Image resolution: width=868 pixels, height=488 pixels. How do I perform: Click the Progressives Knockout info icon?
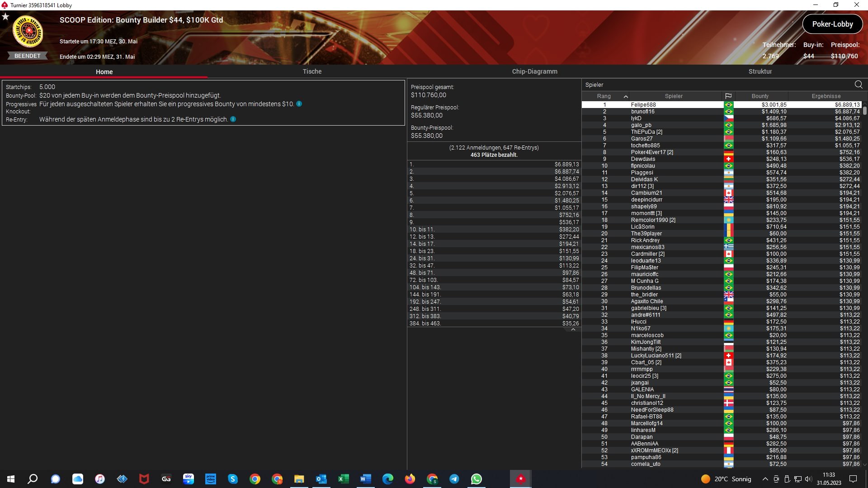point(299,104)
